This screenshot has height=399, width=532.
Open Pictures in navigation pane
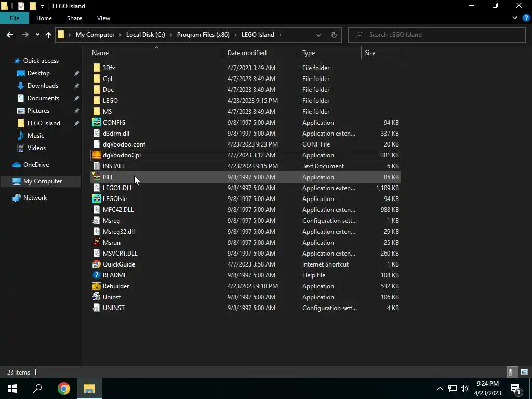coord(38,111)
